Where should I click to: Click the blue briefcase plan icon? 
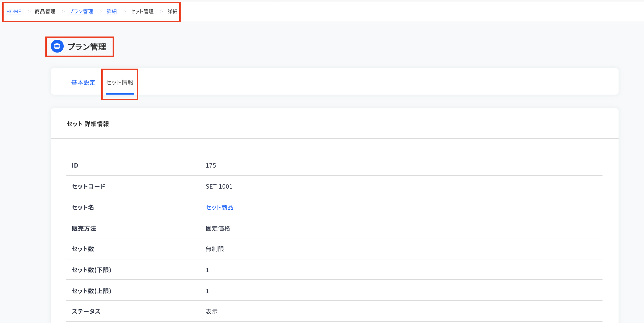(57, 46)
